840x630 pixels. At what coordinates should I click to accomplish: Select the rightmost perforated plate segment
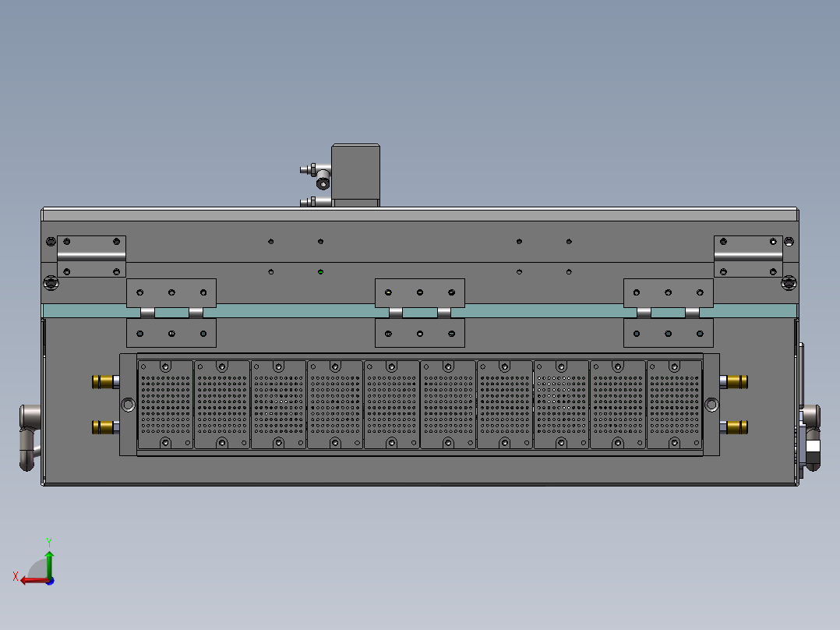click(674, 402)
